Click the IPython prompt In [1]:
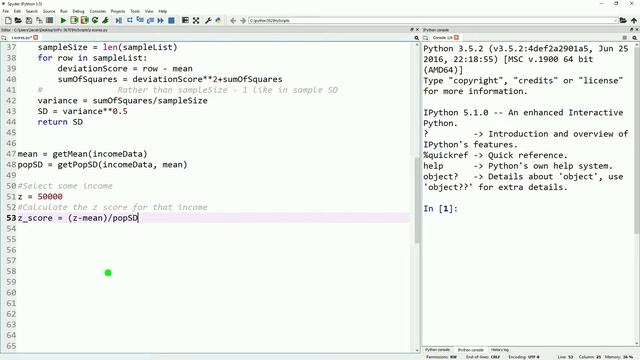The width and height of the screenshot is (640, 360). point(440,209)
